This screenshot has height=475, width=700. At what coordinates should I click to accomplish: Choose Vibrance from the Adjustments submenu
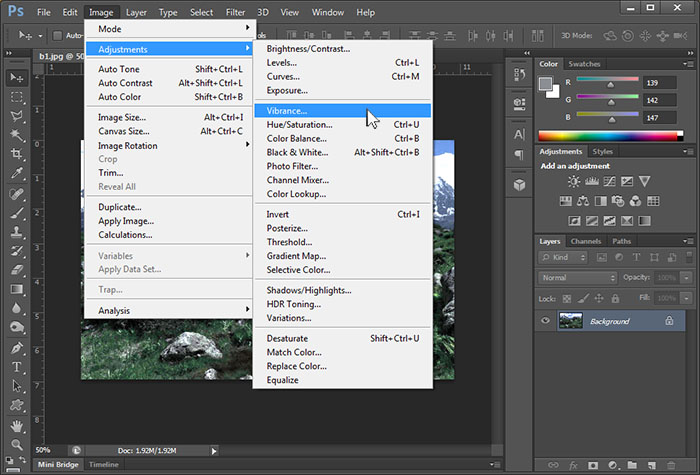pyautogui.click(x=288, y=110)
